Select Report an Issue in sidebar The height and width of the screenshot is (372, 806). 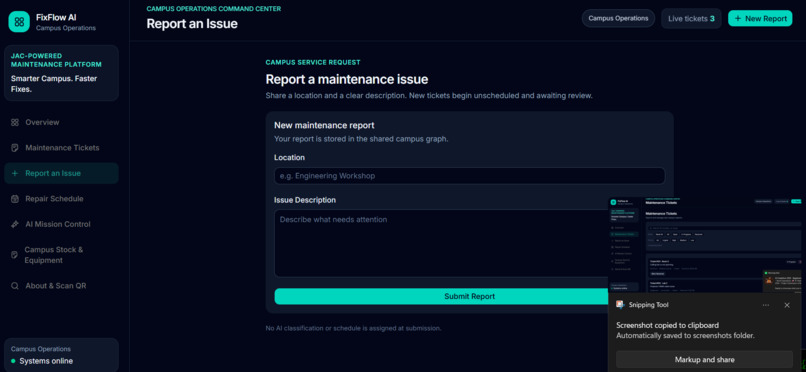click(61, 173)
